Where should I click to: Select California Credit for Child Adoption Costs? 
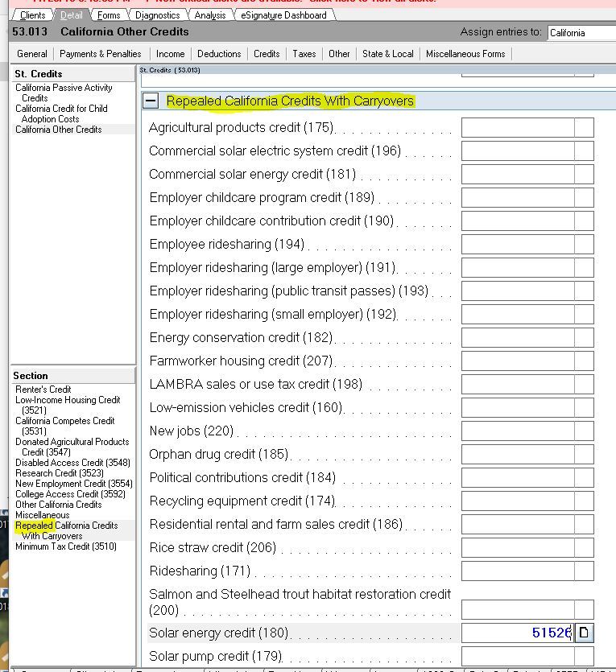pyautogui.click(x=61, y=113)
